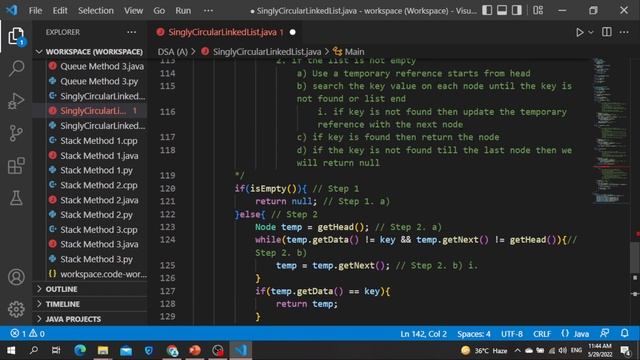Close the unsaved tab via the dot
Viewport: 640px width, 360px height.
[x=292, y=32]
